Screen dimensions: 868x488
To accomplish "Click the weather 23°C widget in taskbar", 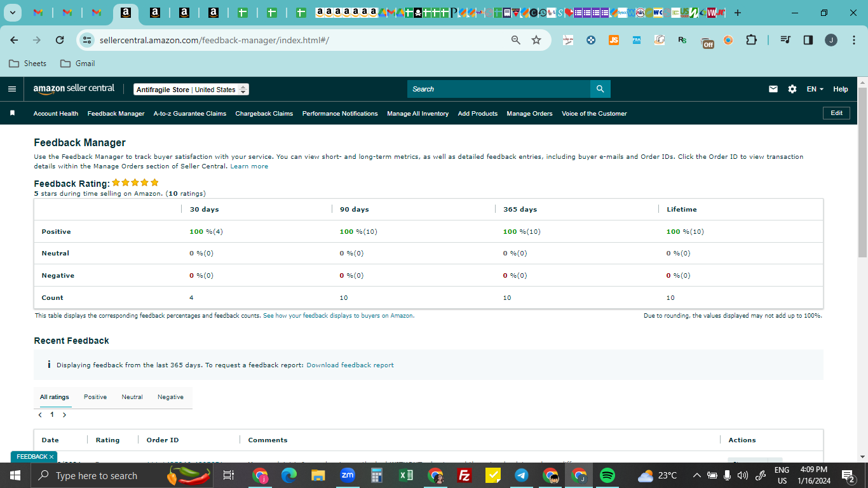I will point(658,475).
